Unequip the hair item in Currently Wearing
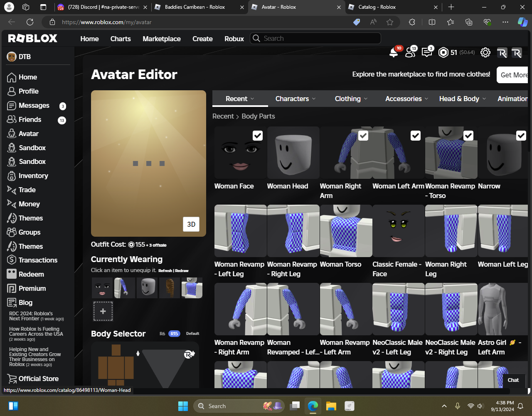Image resolution: width=532 pixels, height=416 pixels. (170, 288)
